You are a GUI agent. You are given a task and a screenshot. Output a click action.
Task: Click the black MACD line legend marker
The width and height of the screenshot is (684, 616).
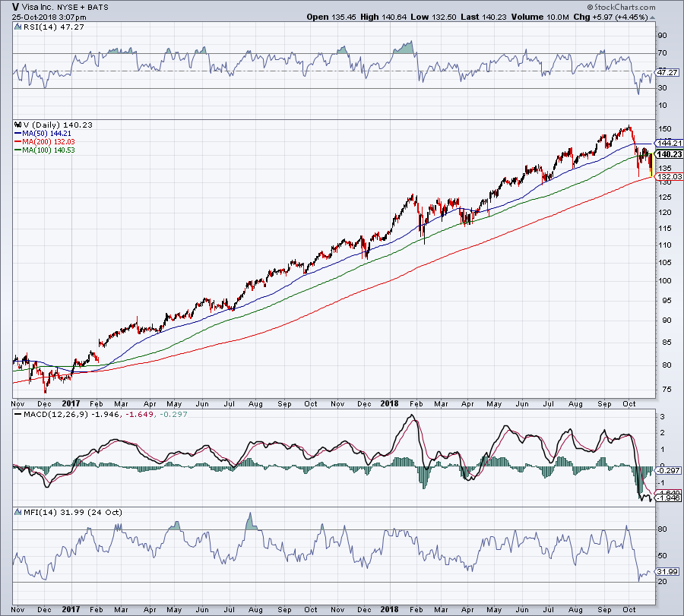coord(18,414)
